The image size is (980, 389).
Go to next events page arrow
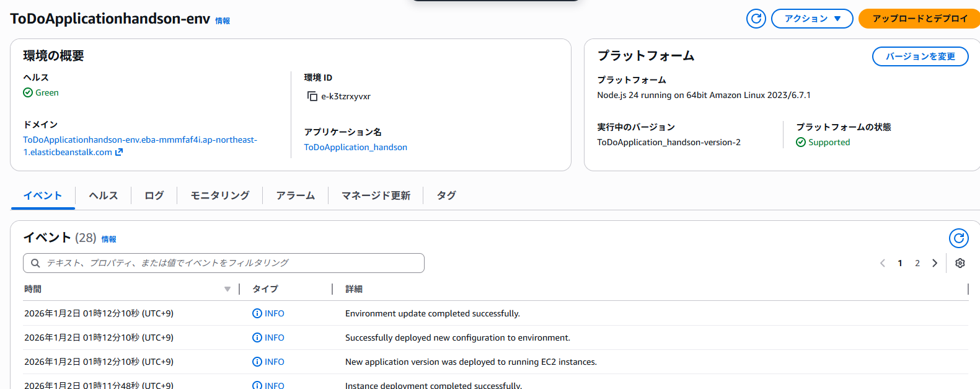[935, 263]
